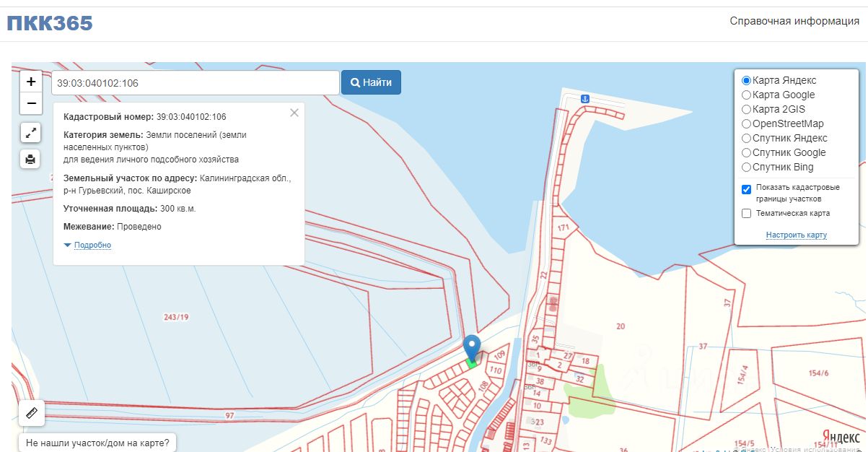This screenshot has width=868, height=452.
Task: Click the ПКК365 logo
Action: click(50, 23)
